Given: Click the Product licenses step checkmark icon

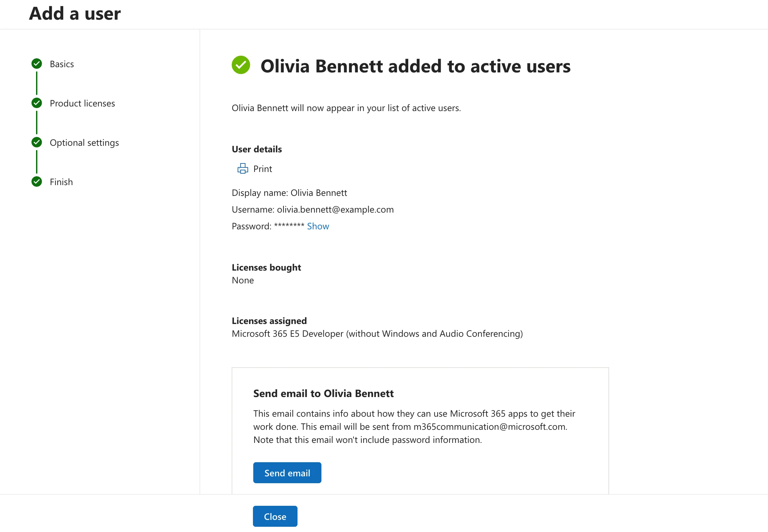Looking at the screenshot, I should [x=37, y=103].
